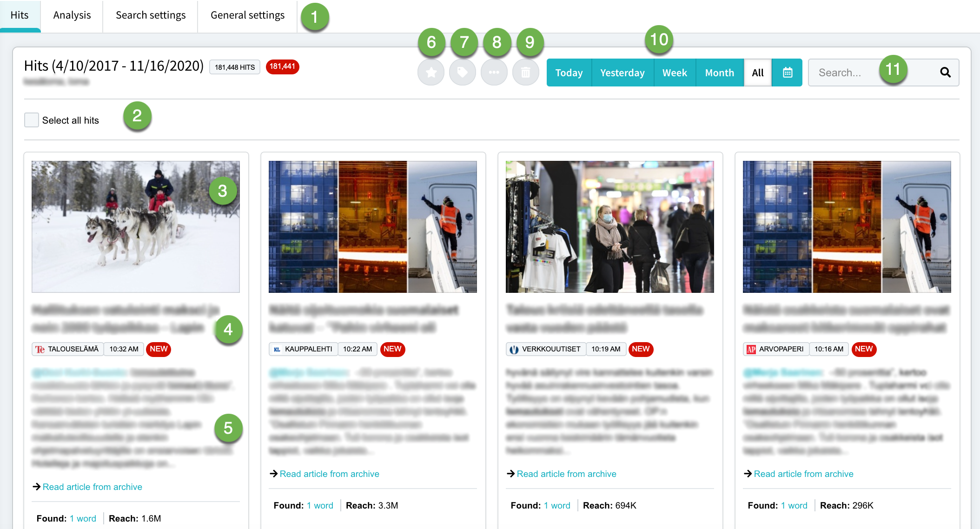Filter hits by Month
The height and width of the screenshot is (529, 980).
pos(720,73)
